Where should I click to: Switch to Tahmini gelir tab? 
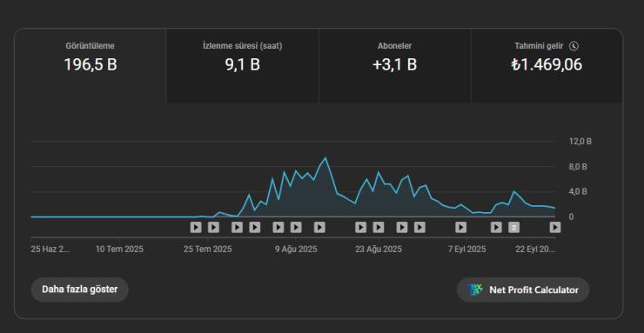pyautogui.click(x=547, y=65)
